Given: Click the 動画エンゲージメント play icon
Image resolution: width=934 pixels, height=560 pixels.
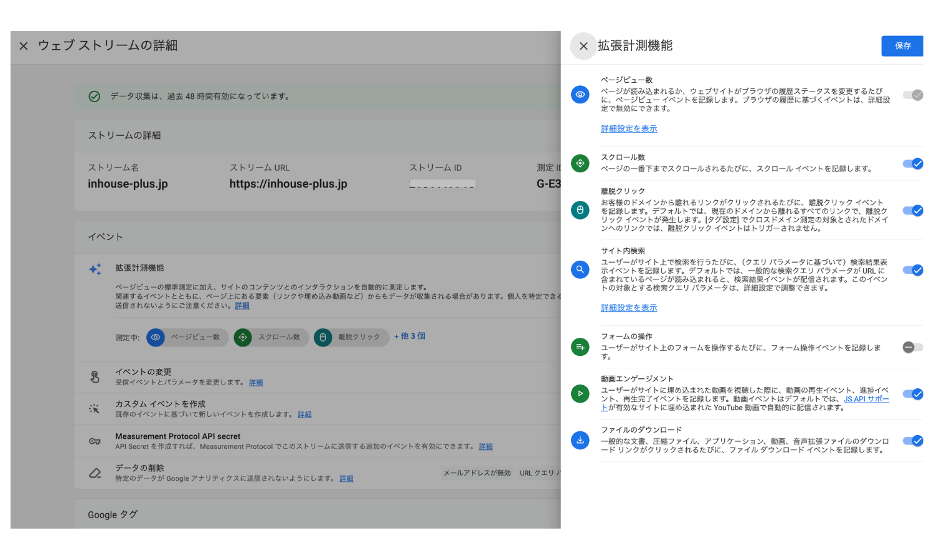Looking at the screenshot, I should pos(580,393).
